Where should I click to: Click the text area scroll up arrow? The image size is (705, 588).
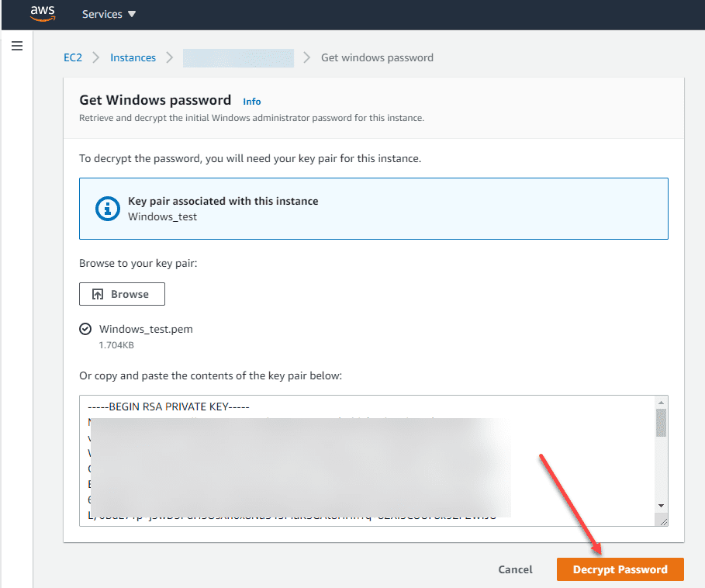(661, 403)
